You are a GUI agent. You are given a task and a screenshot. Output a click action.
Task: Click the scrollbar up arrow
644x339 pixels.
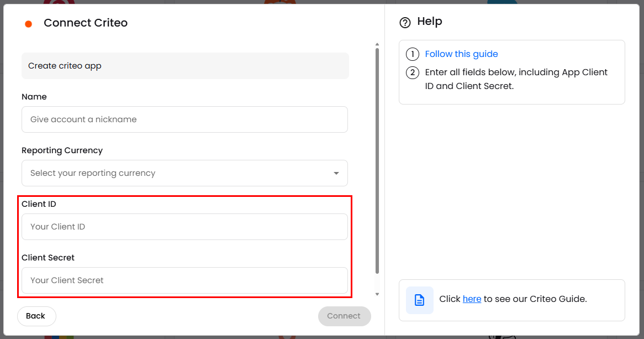click(x=377, y=44)
